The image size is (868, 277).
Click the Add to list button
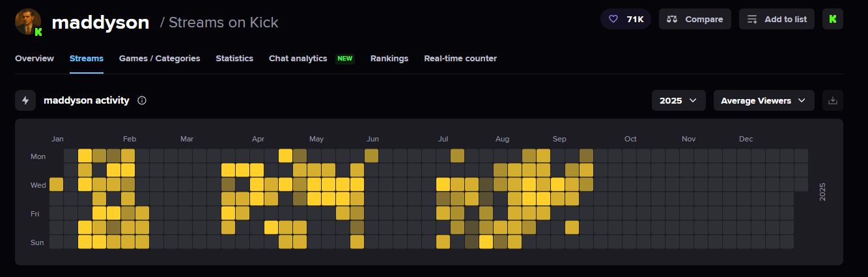point(777,19)
